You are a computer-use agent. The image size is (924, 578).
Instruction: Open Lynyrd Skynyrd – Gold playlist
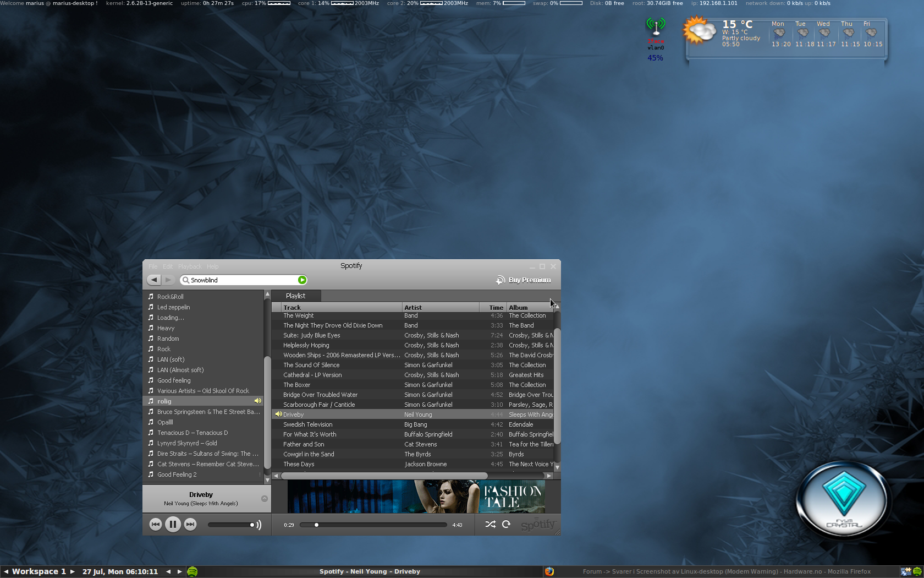tap(204, 443)
